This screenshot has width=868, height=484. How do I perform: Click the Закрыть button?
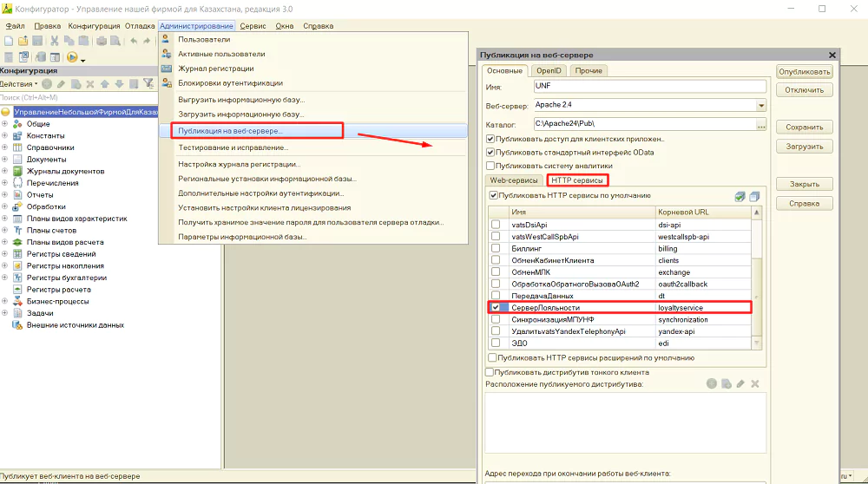coord(805,184)
